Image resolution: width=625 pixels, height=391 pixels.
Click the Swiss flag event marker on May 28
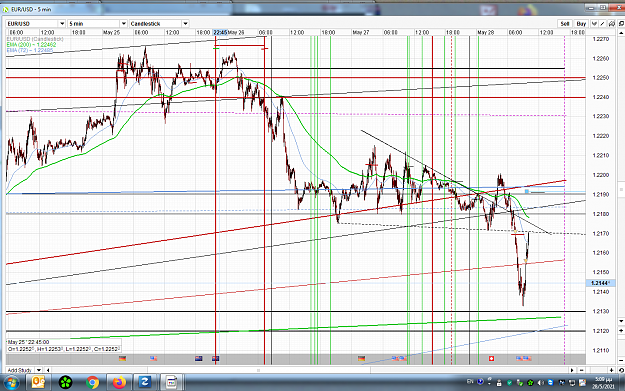pyautogui.click(x=491, y=359)
